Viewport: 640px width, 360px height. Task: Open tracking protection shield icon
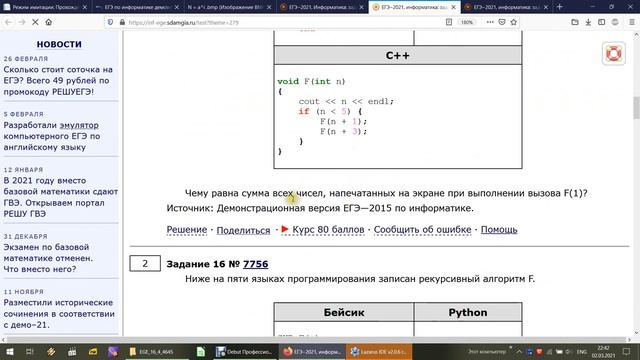coord(110,22)
